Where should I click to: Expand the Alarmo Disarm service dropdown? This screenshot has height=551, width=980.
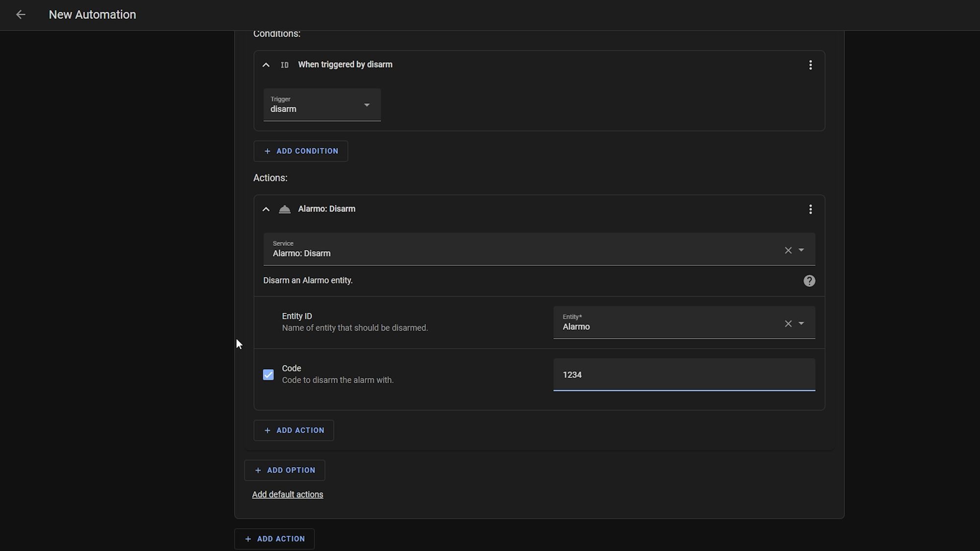tap(802, 250)
